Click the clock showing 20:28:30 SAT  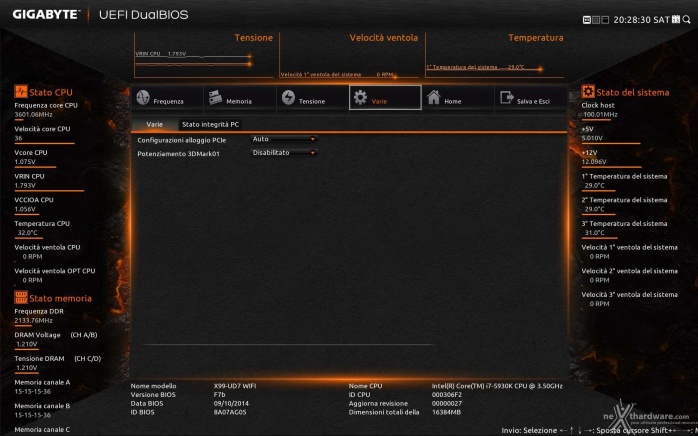641,20
